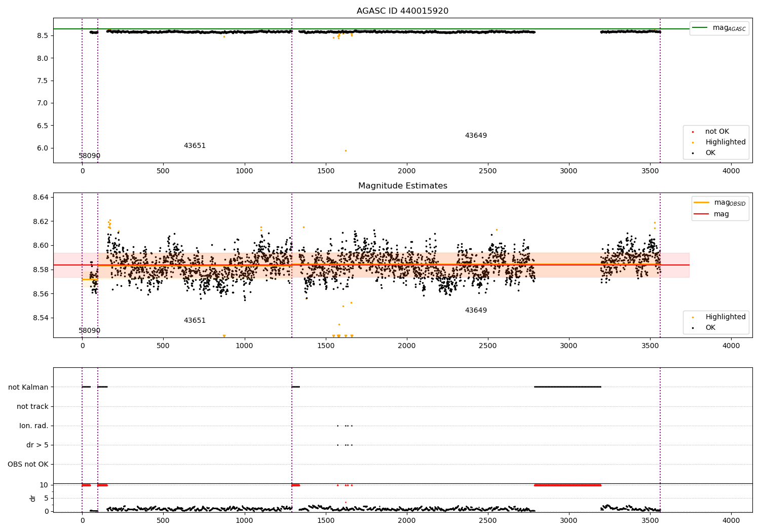Click the 7.0 y-tick in top plot
Screen dimensions: 760x532
(42, 103)
